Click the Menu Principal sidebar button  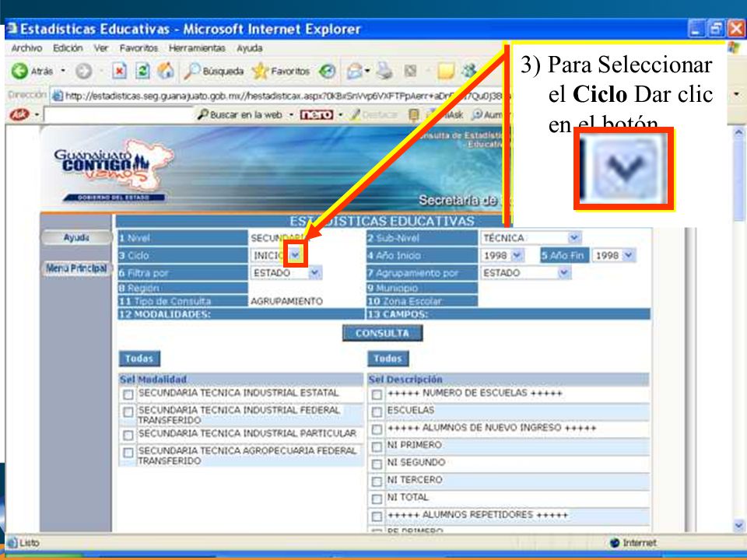(76, 268)
